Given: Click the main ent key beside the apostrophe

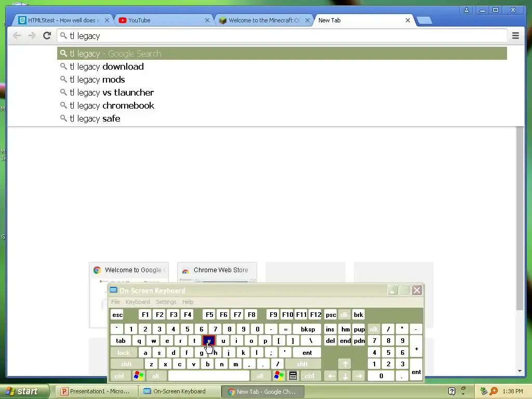Looking at the screenshot, I should pyautogui.click(x=307, y=353).
